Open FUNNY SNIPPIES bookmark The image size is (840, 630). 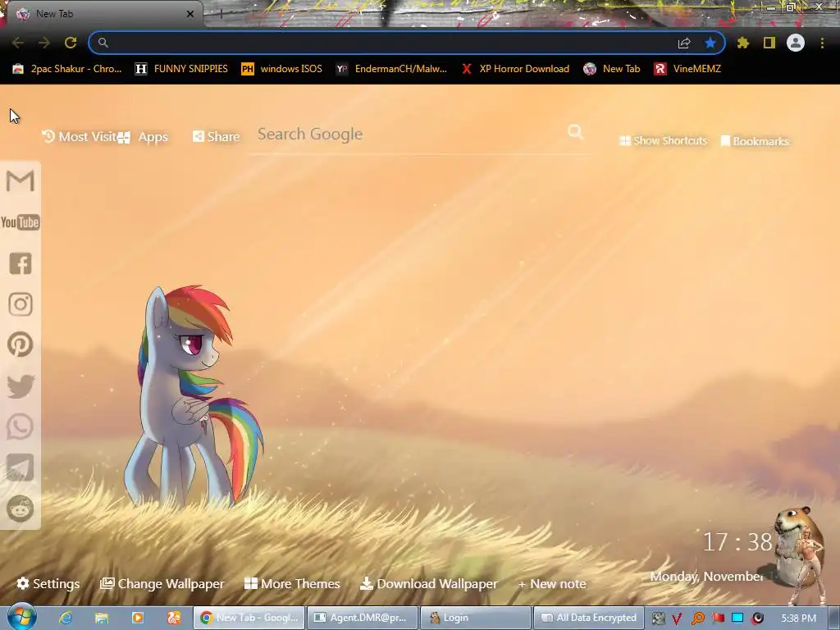point(181,69)
